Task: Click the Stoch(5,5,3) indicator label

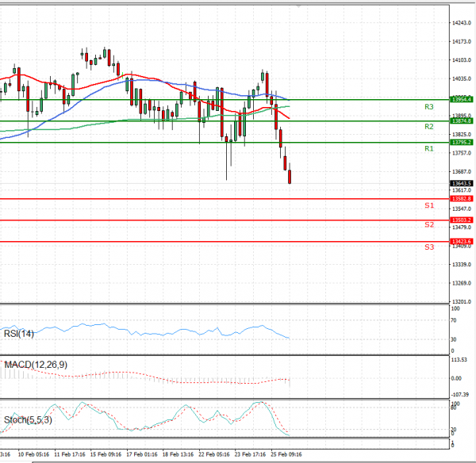Action: coord(28,420)
